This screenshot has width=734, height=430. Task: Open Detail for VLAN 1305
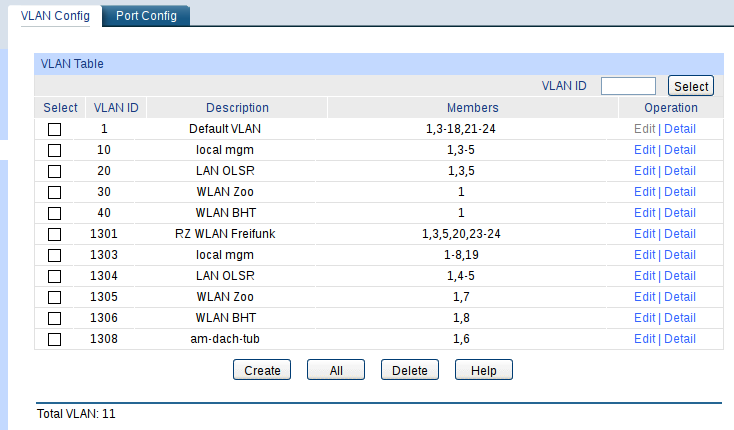pos(680,297)
